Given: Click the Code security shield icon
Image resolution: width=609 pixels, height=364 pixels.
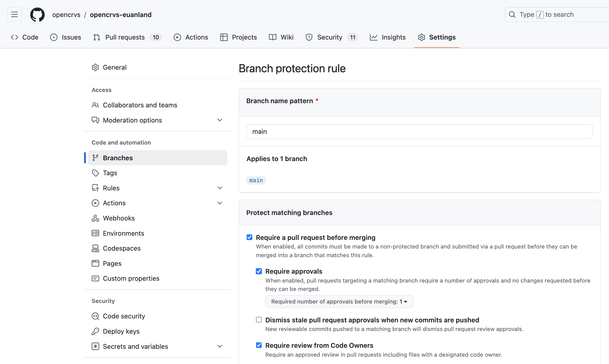Looking at the screenshot, I should 95,316.
